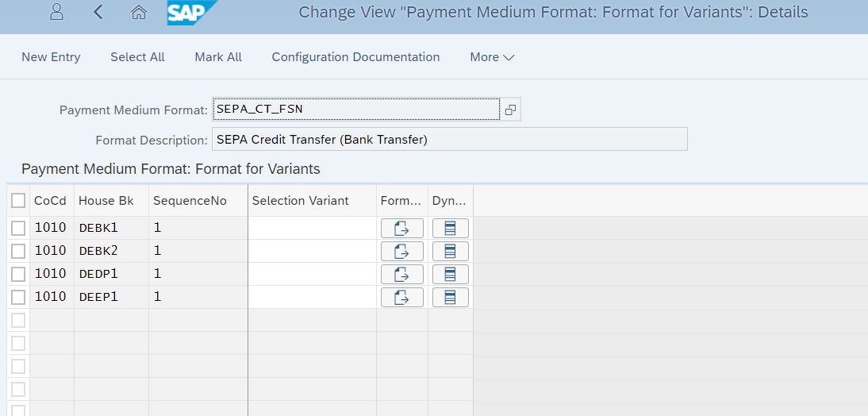Screen dimensions: 868x416
Task: Click house bank cell DEBK2
Action: [x=111, y=251]
